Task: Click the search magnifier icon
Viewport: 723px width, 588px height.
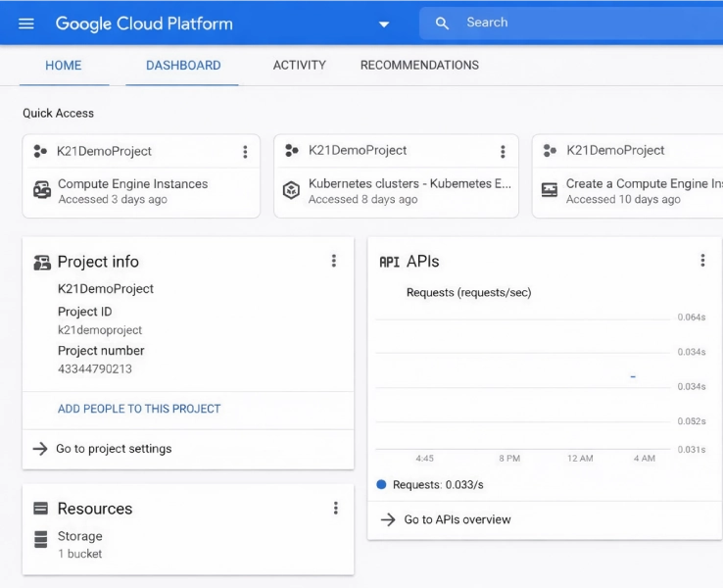Action: point(442,24)
